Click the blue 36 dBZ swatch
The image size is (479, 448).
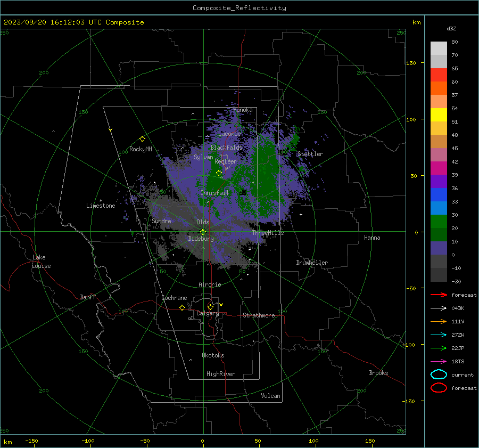coord(439,195)
